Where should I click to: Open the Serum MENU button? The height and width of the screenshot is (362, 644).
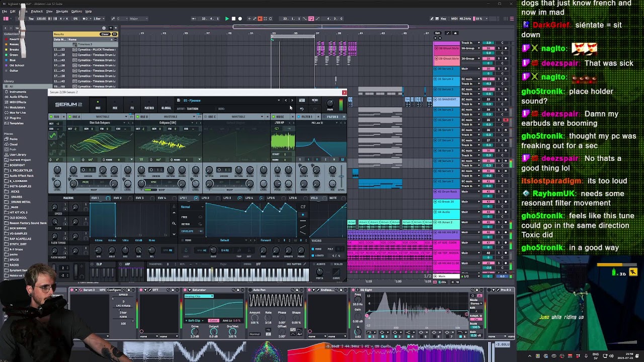pyautogui.click(x=314, y=101)
